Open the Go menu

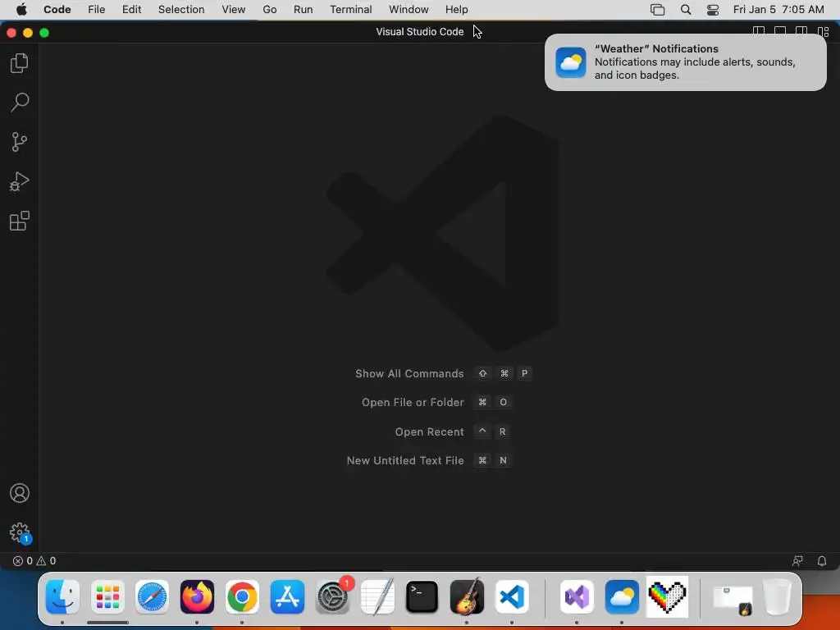tap(269, 10)
